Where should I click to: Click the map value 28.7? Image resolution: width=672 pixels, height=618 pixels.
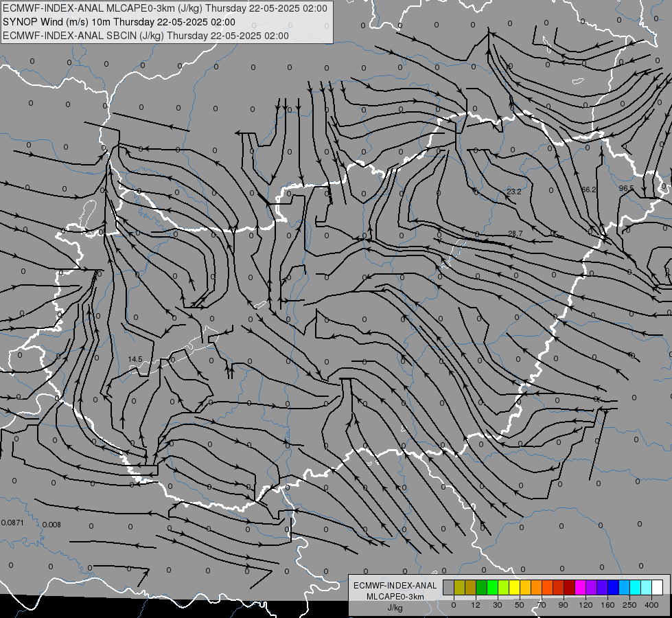point(515,233)
